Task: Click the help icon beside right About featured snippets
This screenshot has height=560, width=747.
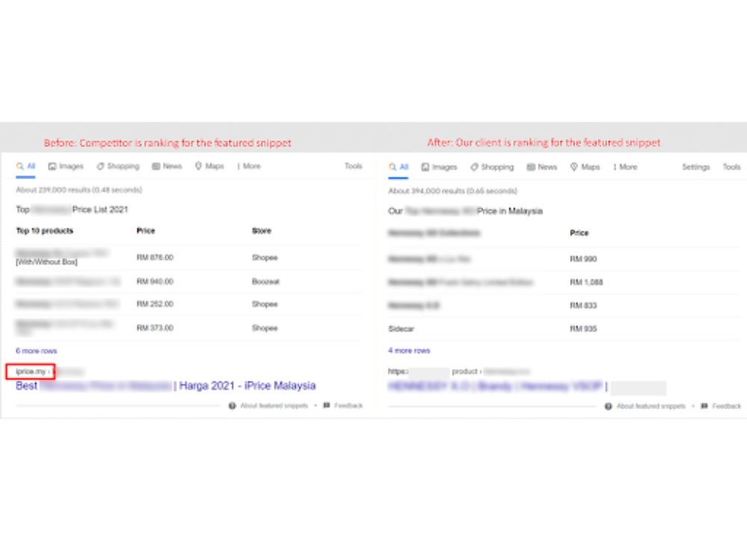Action: (608, 406)
